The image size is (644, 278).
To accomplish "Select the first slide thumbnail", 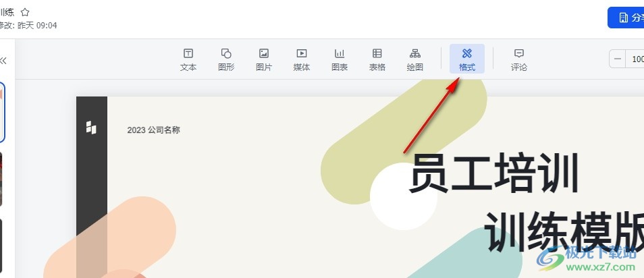I will 2,112.
